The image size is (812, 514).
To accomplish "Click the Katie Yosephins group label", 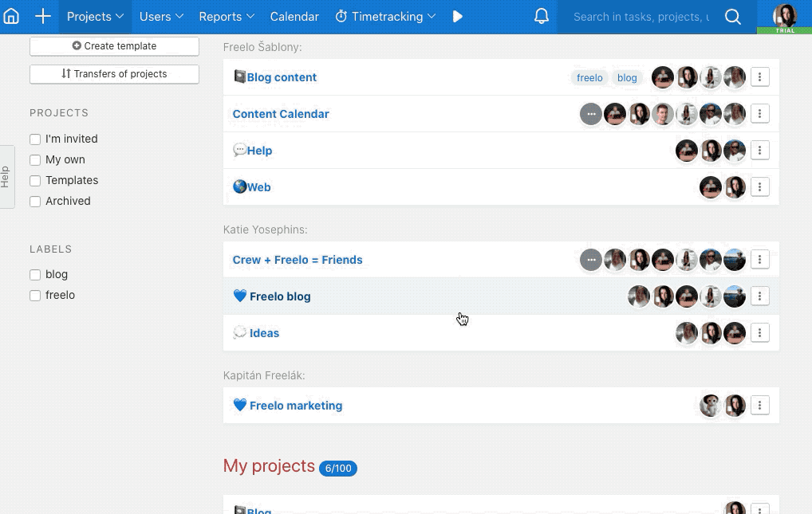I will coord(265,230).
